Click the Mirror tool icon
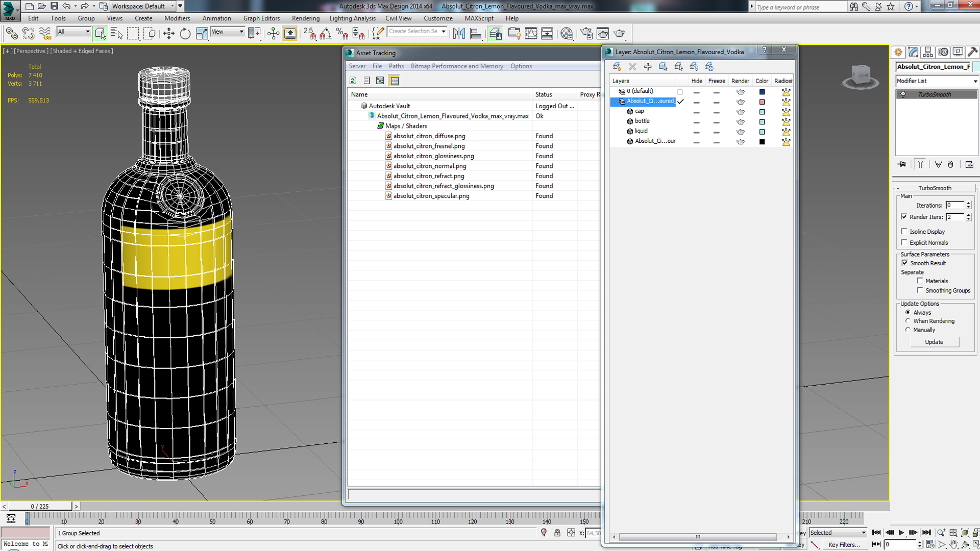 click(x=459, y=34)
